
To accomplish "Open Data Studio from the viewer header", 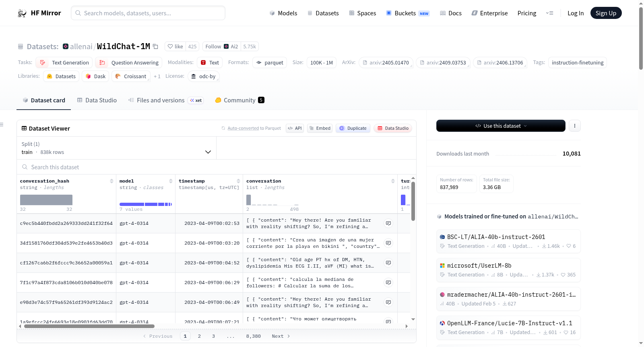I will [x=393, y=128].
